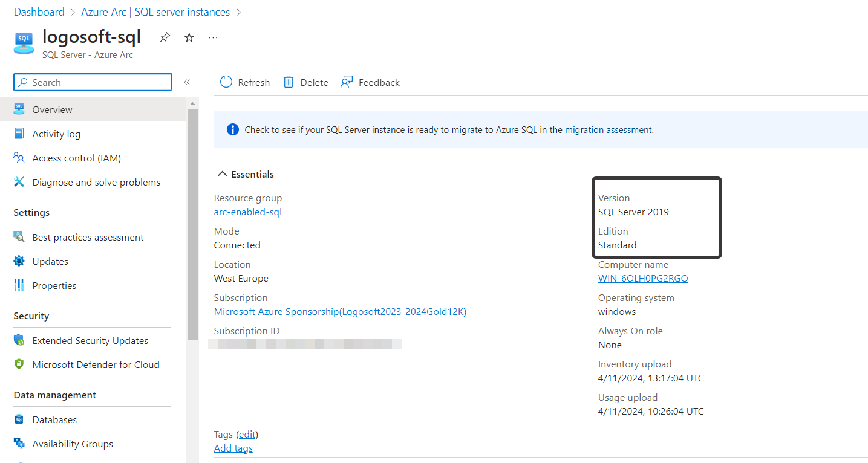Click the migration assessment link
The image size is (868, 463).
pos(609,129)
